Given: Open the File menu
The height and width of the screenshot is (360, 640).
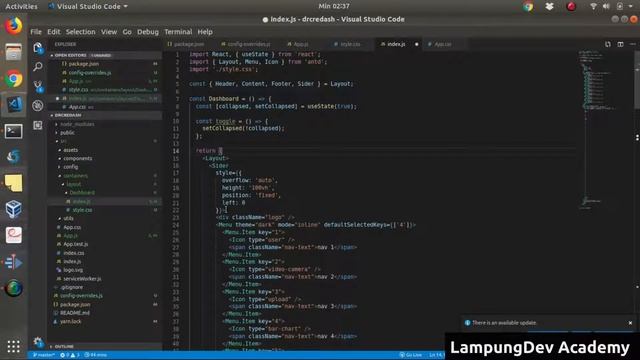Looking at the screenshot, I should coord(36,32).
